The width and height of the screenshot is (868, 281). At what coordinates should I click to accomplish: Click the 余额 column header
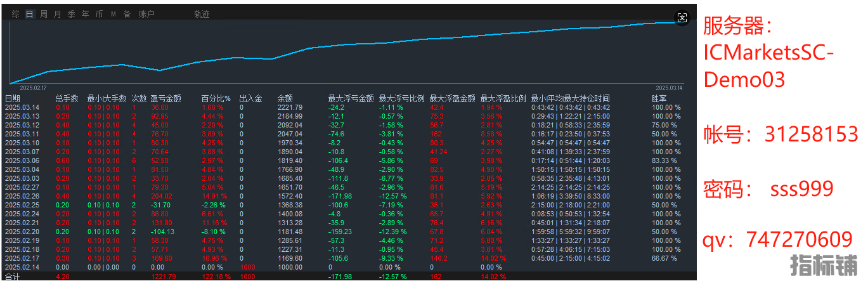(285, 98)
